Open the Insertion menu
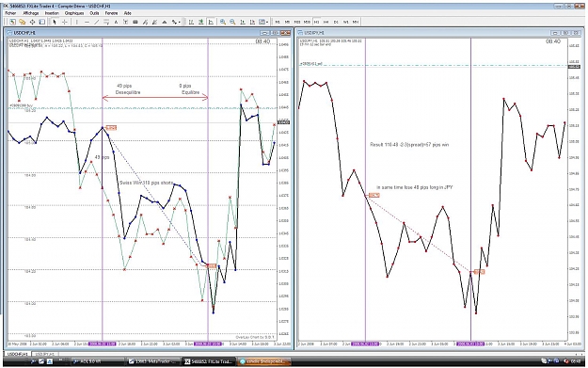Screen dimensions: 588x368 pos(52,13)
